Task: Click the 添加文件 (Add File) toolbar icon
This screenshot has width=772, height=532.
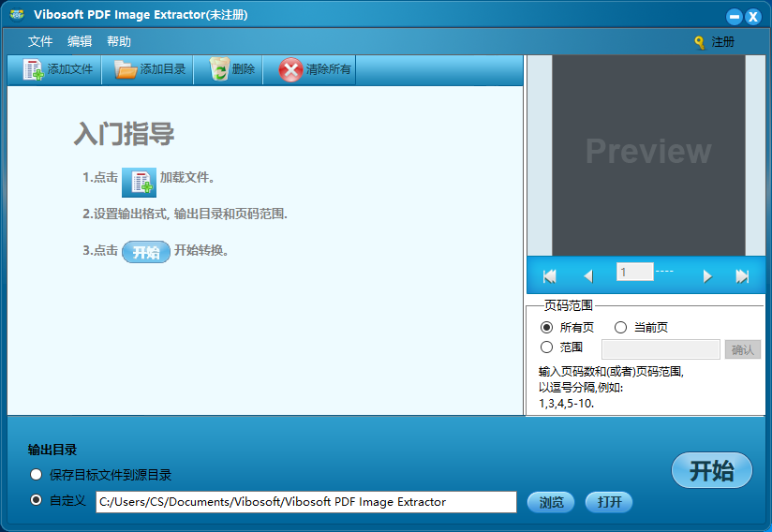Action: [33, 69]
